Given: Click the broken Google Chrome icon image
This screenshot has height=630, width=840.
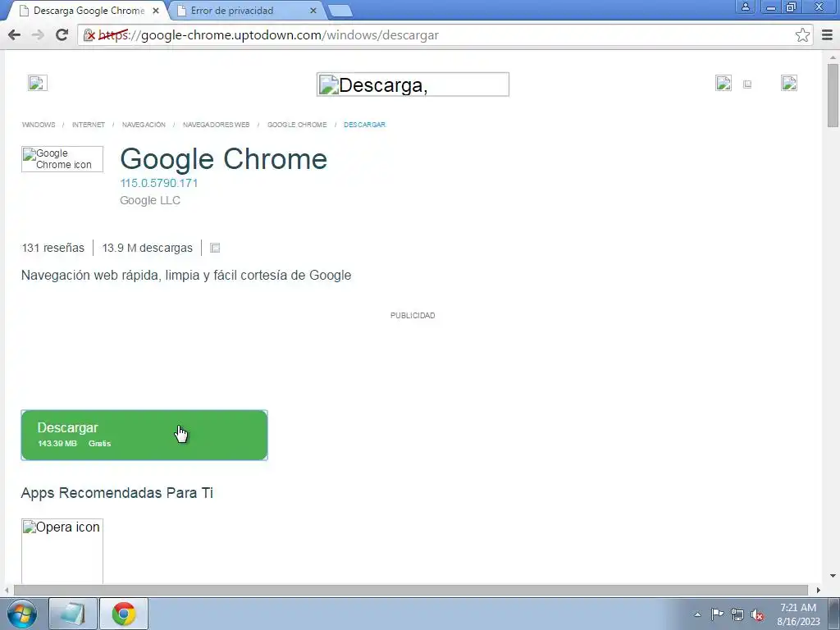Looking at the screenshot, I should [62, 159].
